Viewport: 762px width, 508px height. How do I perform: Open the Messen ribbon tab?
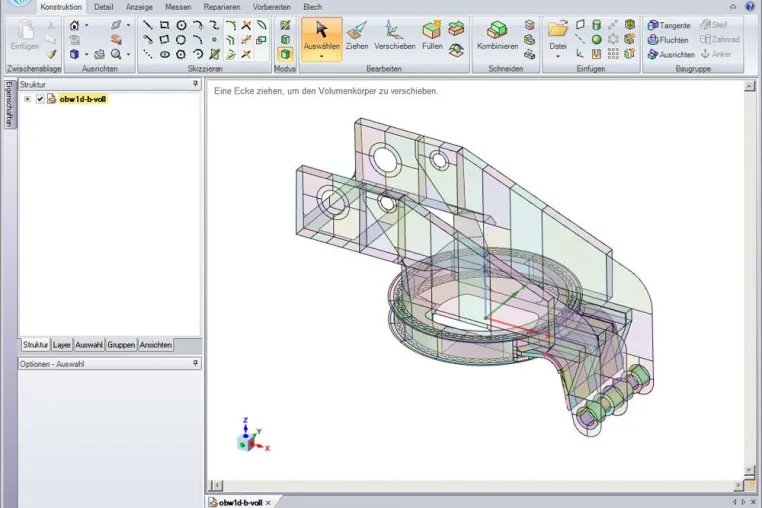tap(178, 7)
